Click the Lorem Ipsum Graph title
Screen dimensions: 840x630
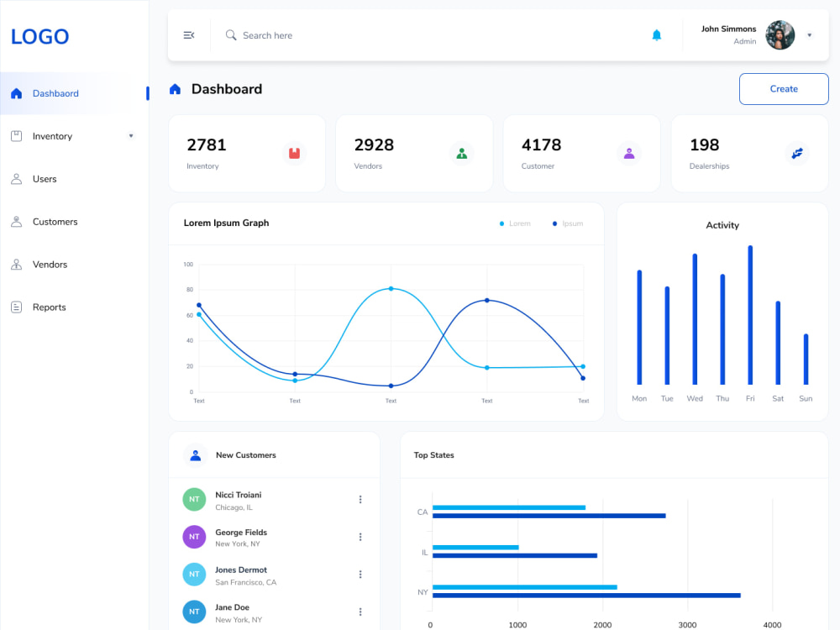coord(226,223)
